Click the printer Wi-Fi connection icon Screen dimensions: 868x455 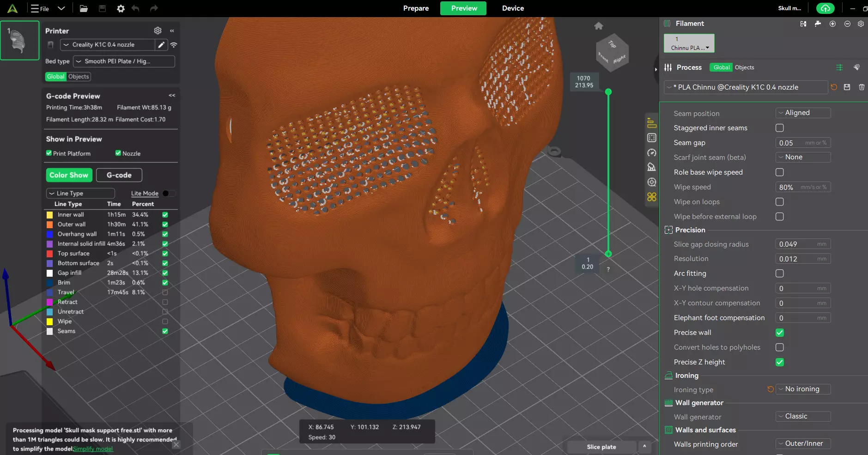(x=174, y=45)
